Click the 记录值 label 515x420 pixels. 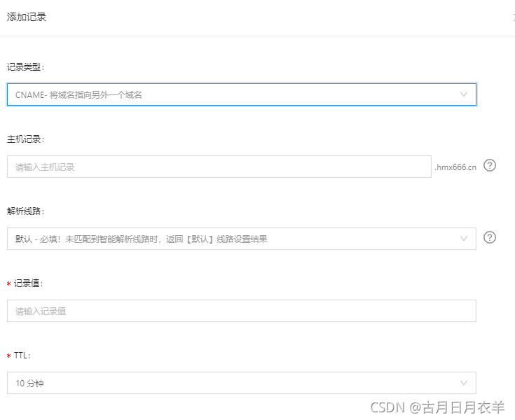click(28, 283)
